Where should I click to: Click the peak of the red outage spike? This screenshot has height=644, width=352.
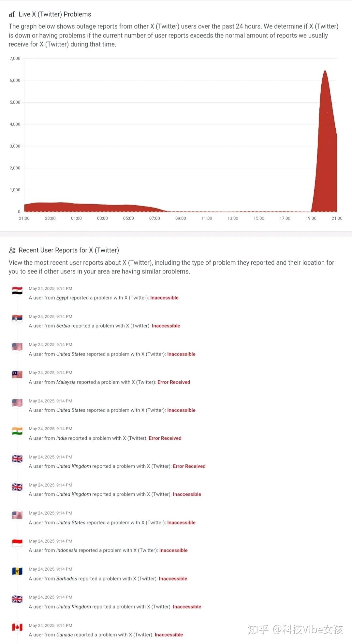(325, 71)
